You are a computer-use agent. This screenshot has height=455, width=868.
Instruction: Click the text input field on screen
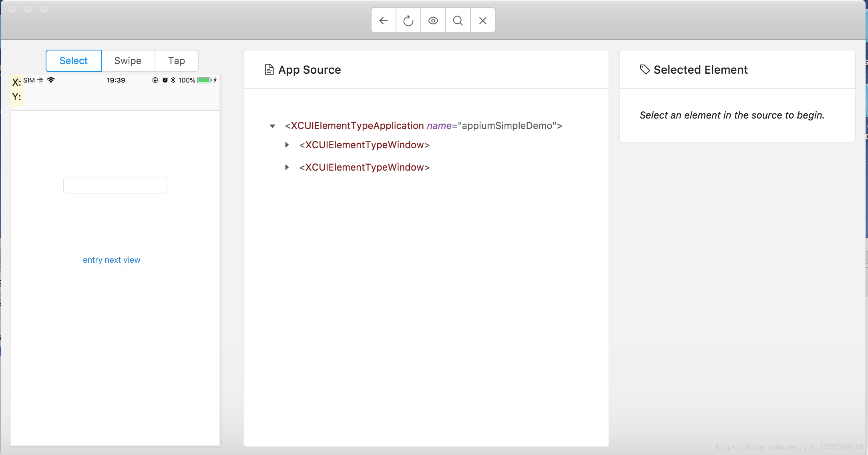(x=115, y=185)
